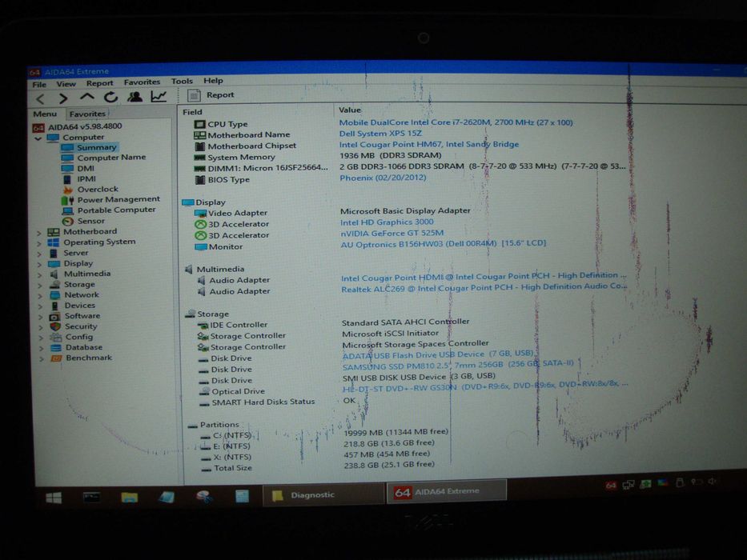Refresh the AIDA64 page
Screen dimensions: 747x560
pyautogui.click(x=110, y=97)
